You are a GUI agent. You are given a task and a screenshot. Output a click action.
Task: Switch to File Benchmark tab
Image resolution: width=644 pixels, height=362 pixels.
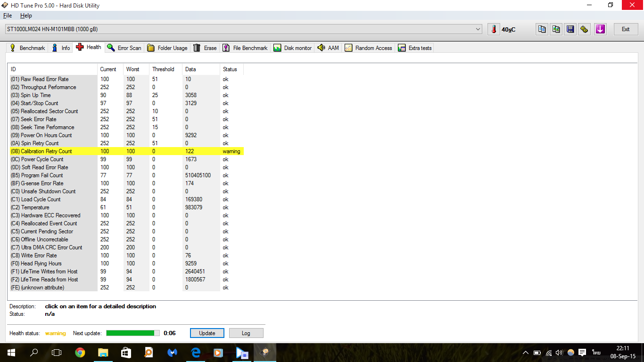pyautogui.click(x=245, y=48)
